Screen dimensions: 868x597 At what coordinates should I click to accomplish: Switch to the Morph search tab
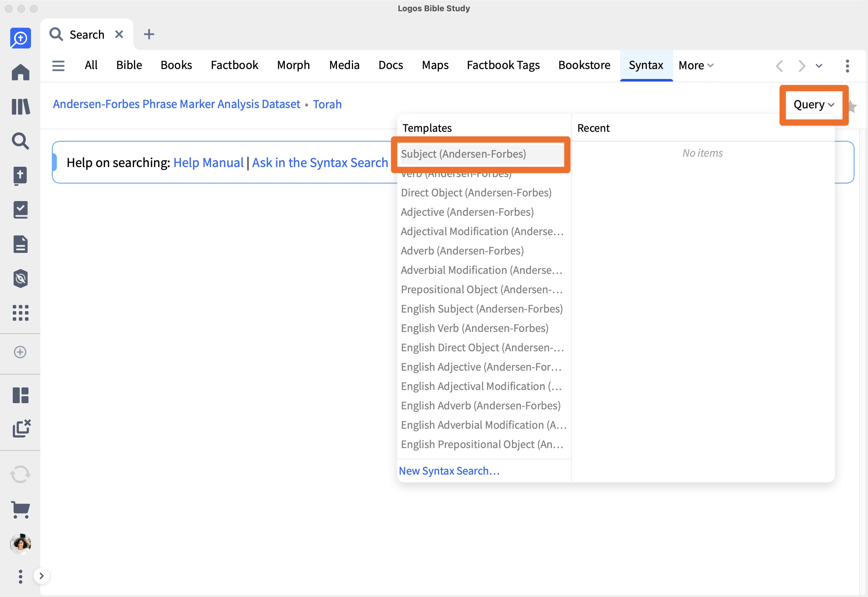click(x=293, y=65)
